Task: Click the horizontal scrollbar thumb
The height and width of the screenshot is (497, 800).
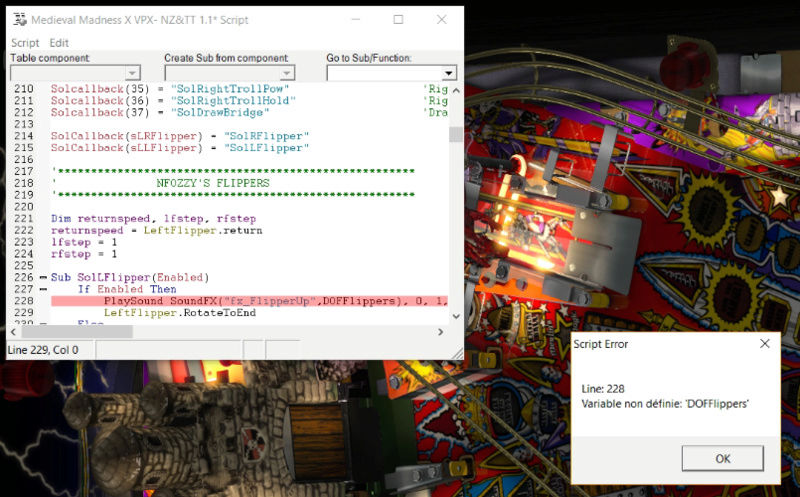Action: (77, 332)
